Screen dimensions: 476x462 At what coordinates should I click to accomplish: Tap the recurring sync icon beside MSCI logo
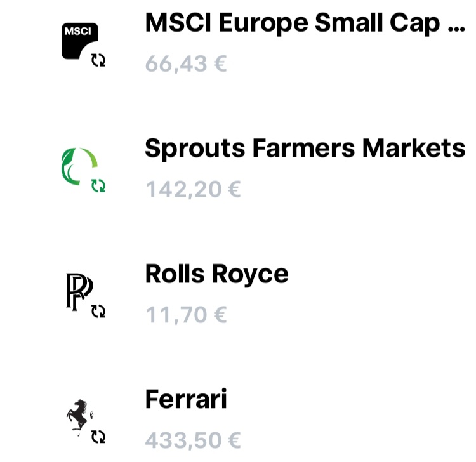[x=98, y=60]
